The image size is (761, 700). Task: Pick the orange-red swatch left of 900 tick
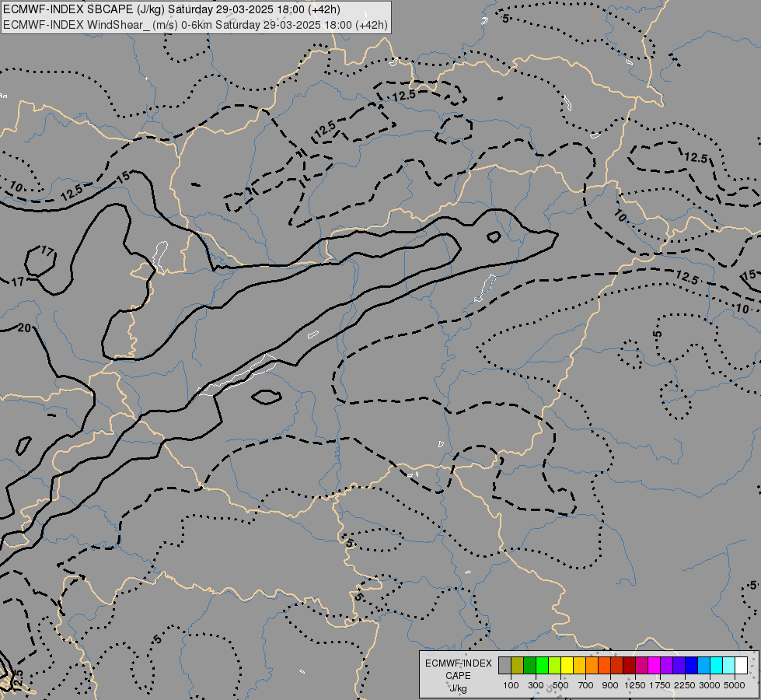click(604, 666)
